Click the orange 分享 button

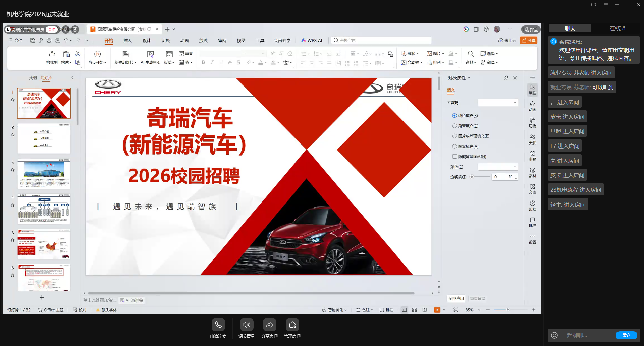pos(529,40)
